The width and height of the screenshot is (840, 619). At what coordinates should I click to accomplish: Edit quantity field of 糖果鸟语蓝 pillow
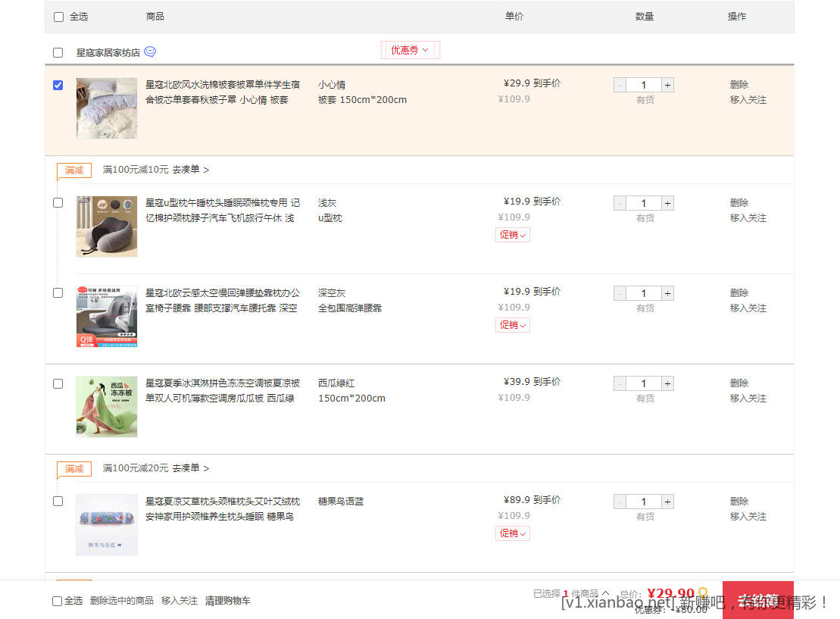(x=643, y=502)
